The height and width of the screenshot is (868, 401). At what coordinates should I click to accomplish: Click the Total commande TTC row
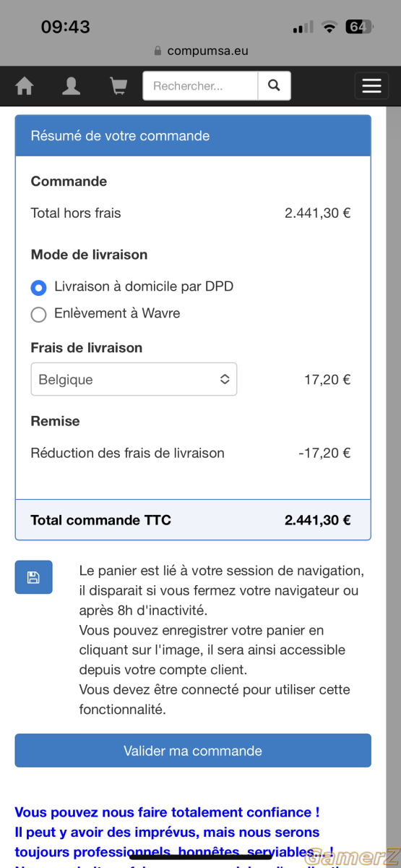(193, 519)
